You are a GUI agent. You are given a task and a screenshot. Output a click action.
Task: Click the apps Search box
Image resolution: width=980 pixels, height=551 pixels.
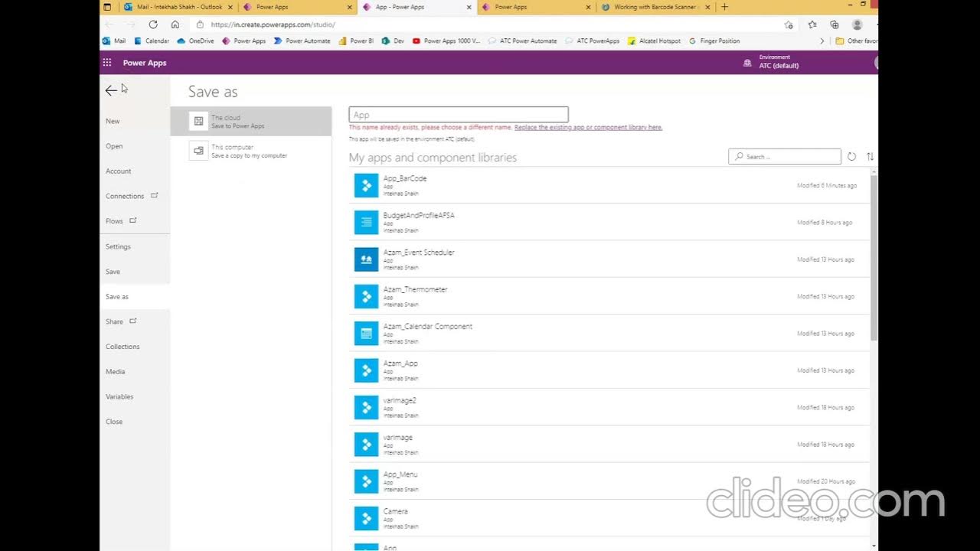click(785, 156)
